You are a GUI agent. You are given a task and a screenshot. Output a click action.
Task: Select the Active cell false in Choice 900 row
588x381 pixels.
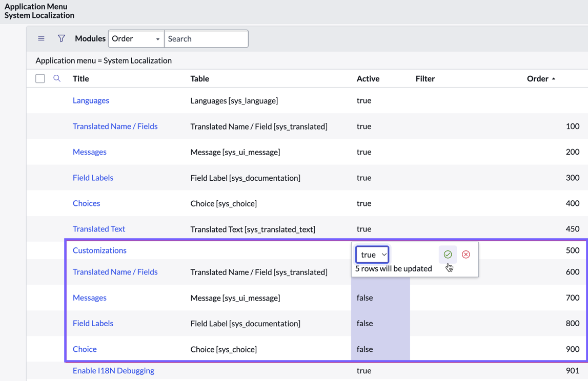tap(380, 349)
